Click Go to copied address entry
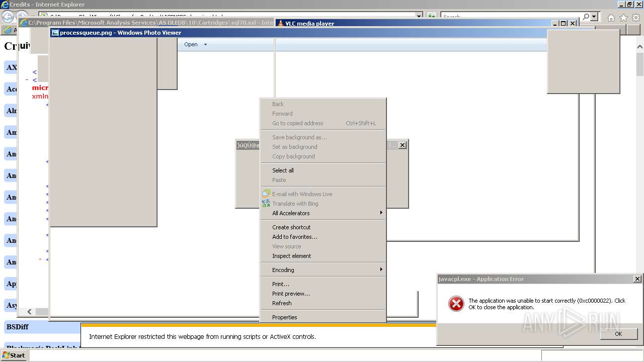Screen dimensions: 644x362 (323, 123)
